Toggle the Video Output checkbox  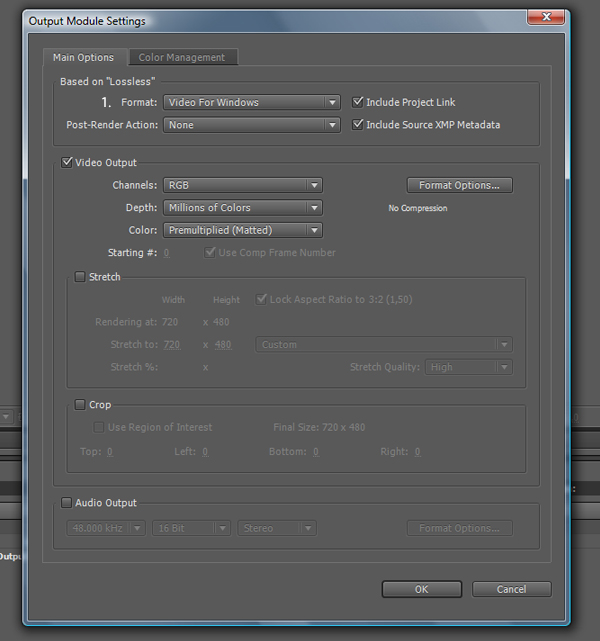tap(66, 162)
